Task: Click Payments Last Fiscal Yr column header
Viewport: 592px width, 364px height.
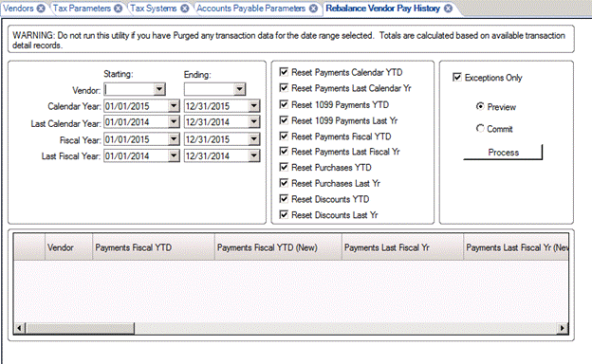Action: pos(402,247)
